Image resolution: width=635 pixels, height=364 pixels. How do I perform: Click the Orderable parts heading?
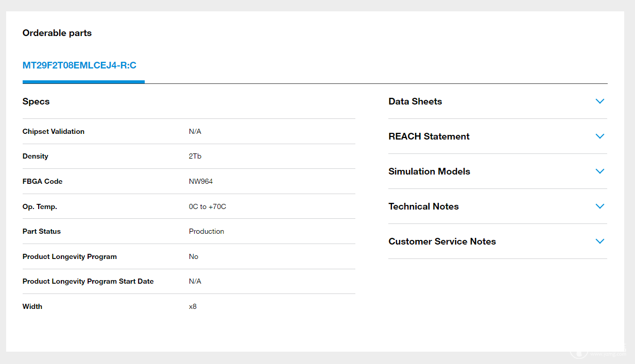[57, 33]
